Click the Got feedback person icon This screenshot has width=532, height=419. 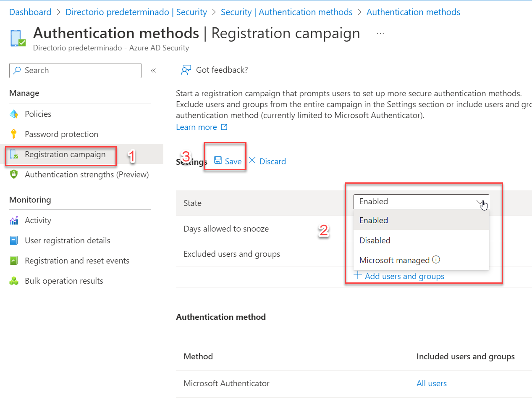[x=185, y=69]
